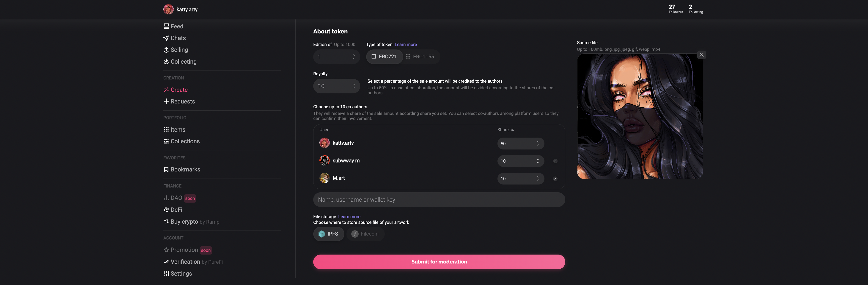The height and width of the screenshot is (285, 868).
Task: Remove M.art from co-authors
Action: tap(555, 179)
